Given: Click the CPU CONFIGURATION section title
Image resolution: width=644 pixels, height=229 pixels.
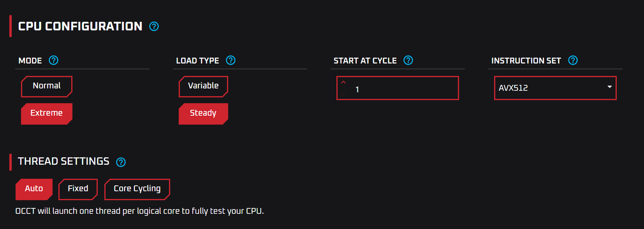Looking at the screenshot, I should click(x=80, y=26).
